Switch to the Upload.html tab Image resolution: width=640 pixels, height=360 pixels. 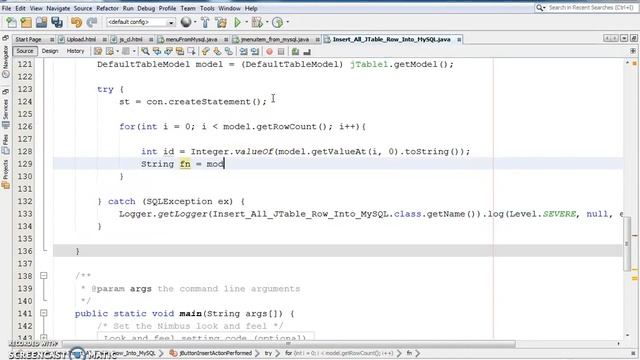pos(81,40)
